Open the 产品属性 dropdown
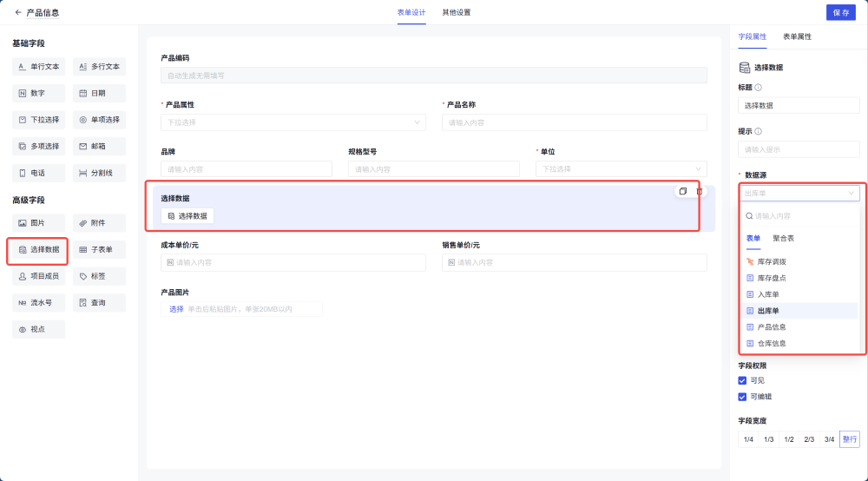The height and width of the screenshot is (481, 868). coord(293,122)
